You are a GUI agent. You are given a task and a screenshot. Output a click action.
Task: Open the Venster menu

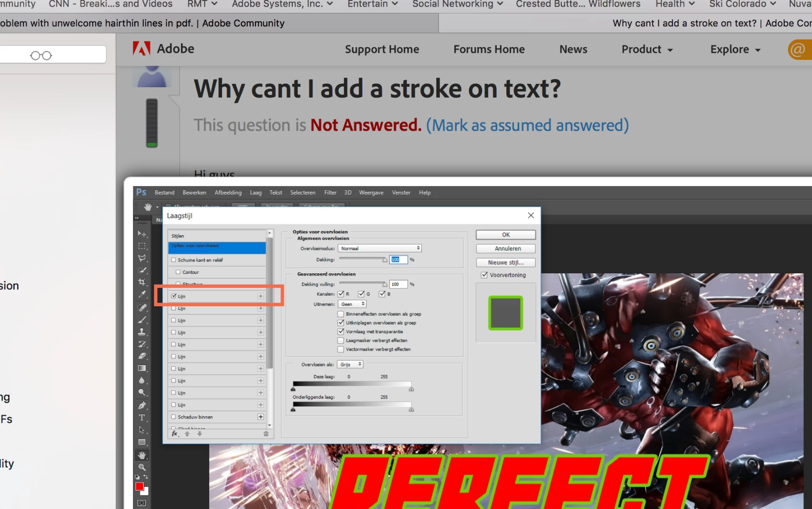click(x=401, y=192)
